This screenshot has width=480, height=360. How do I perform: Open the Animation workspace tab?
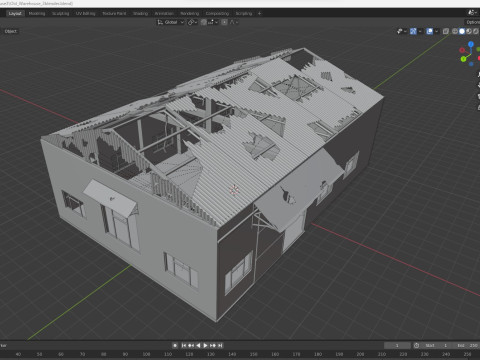[x=164, y=13]
